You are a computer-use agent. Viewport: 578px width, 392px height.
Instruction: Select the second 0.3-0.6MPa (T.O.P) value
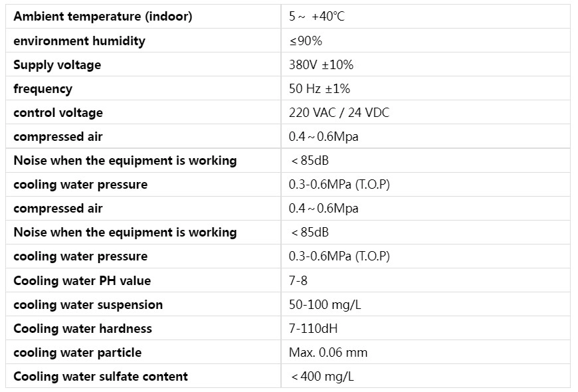pyautogui.click(x=339, y=256)
